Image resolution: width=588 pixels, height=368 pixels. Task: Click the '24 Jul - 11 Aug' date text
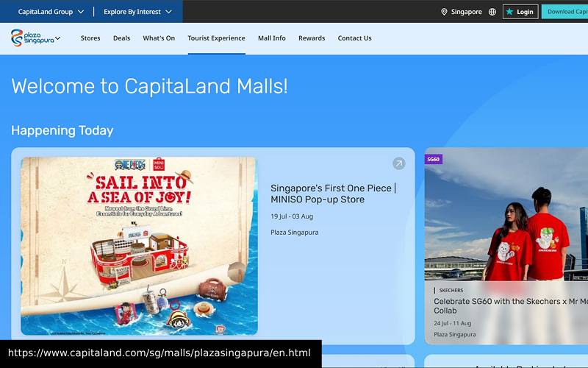click(452, 323)
